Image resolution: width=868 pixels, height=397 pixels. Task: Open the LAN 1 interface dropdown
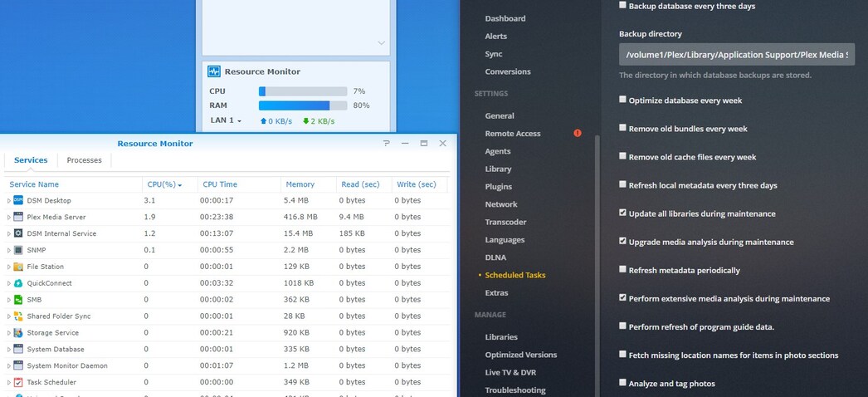(x=226, y=120)
